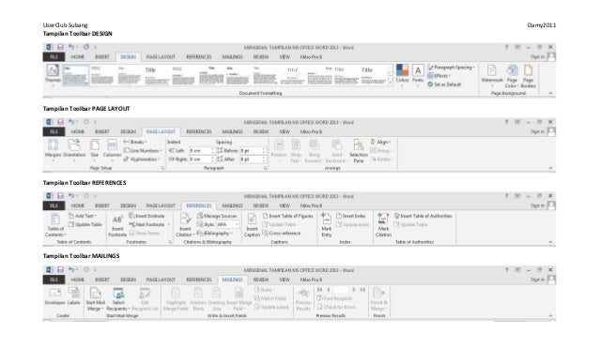Click the Indent Right stepper arrows

(213, 159)
